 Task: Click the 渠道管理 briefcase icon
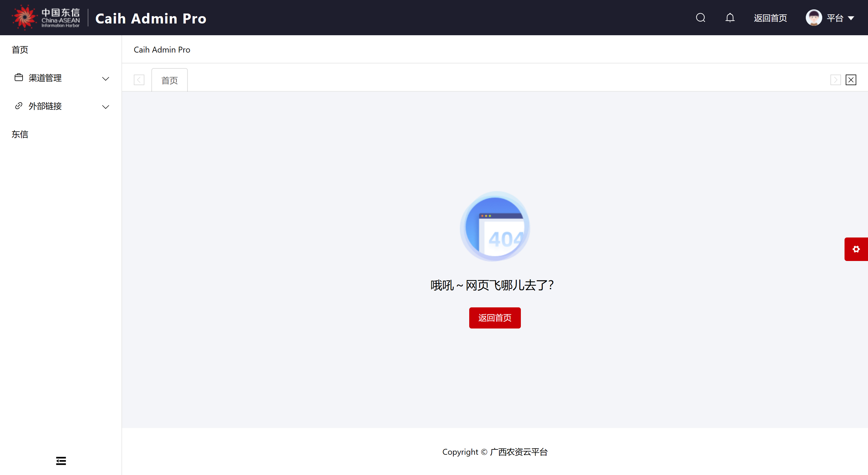coord(19,78)
